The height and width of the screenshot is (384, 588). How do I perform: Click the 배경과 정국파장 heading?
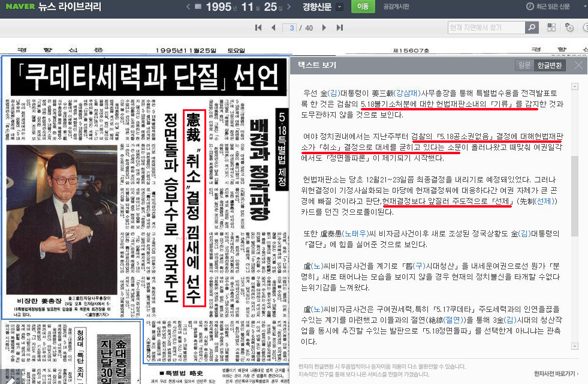pyautogui.click(x=259, y=170)
